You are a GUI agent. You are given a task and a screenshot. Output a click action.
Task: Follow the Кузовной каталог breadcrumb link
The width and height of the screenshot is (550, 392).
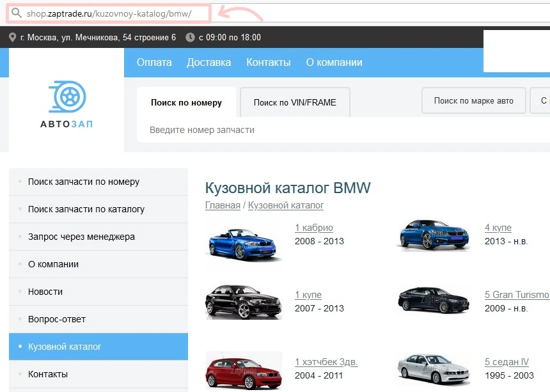[x=286, y=205]
